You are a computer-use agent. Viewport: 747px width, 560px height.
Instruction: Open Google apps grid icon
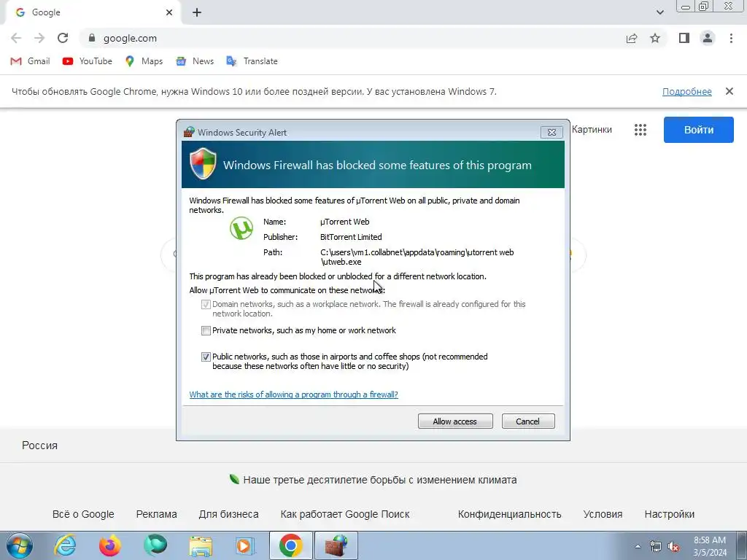click(x=640, y=130)
